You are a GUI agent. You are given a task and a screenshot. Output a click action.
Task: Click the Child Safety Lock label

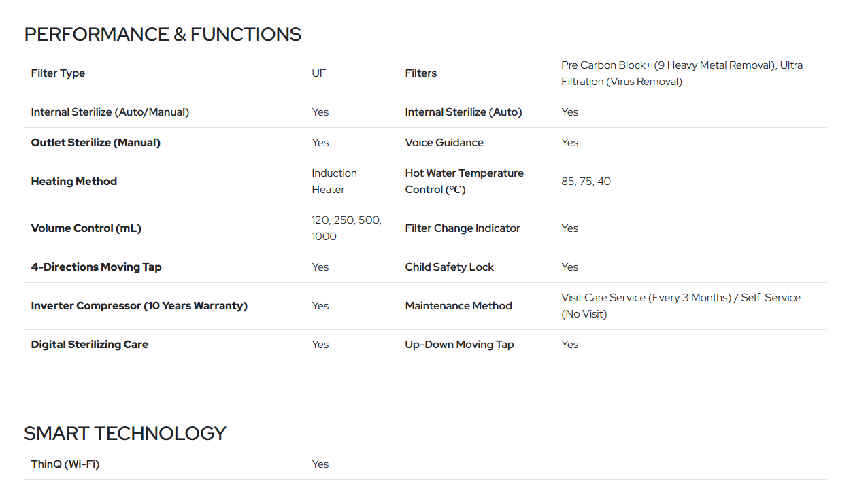coord(450,267)
